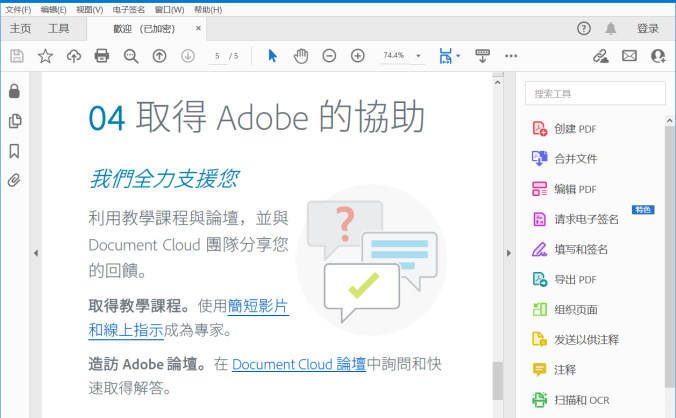676x418 pixels.
Task: Share a link to the file icon
Action: coord(601,56)
